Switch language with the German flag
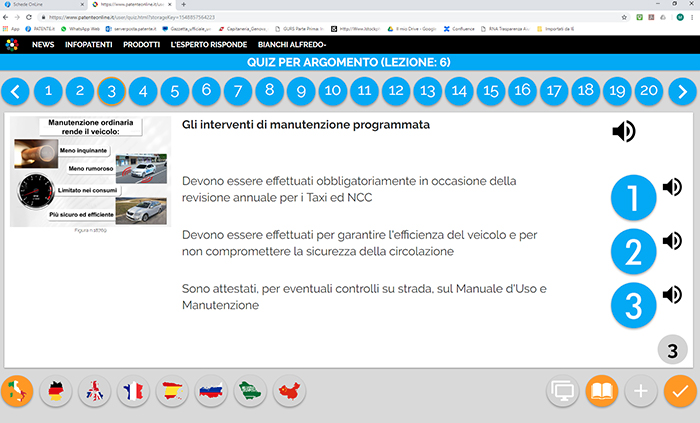This screenshot has width=700, height=423. pos(56,391)
